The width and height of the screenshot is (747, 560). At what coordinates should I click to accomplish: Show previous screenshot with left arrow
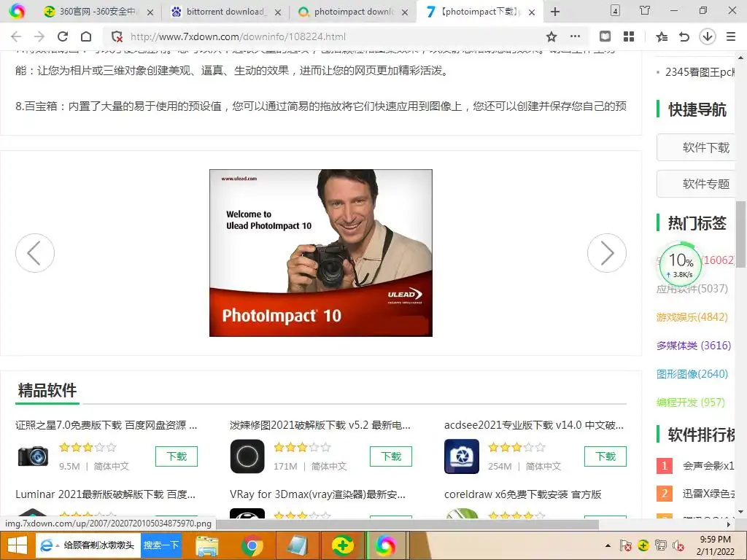(35, 253)
